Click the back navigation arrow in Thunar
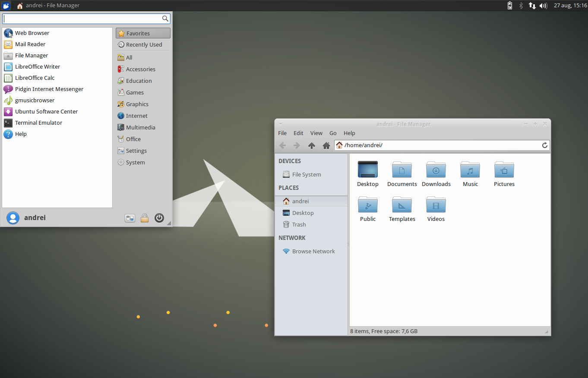Viewport: 588px width, 378px height. (283, 145)
